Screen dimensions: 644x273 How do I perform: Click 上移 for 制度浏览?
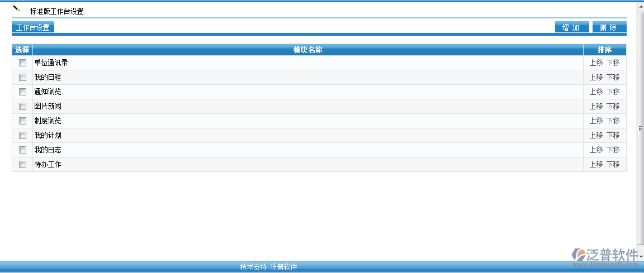point(596,121)
